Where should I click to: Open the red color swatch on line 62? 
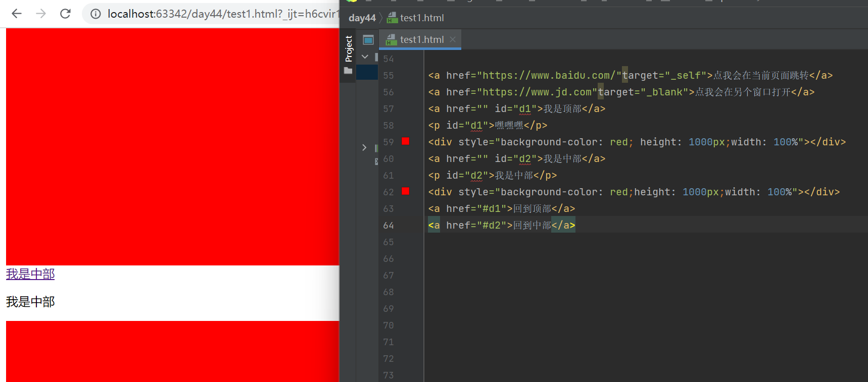point(405,191)
